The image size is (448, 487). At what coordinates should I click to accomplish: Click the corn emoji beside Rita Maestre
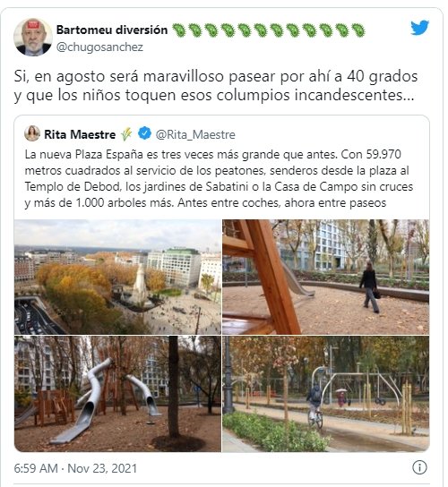point(126,134)
